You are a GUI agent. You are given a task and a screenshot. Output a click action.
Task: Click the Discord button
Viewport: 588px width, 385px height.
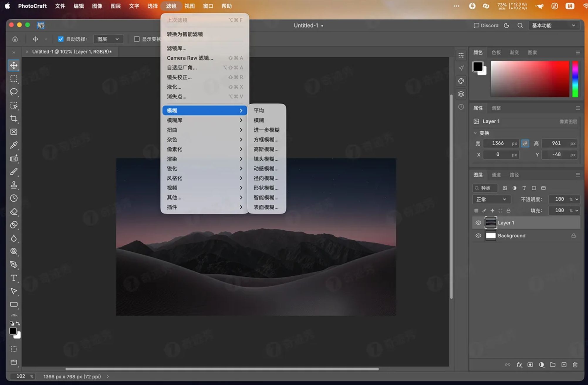(486, 26)
